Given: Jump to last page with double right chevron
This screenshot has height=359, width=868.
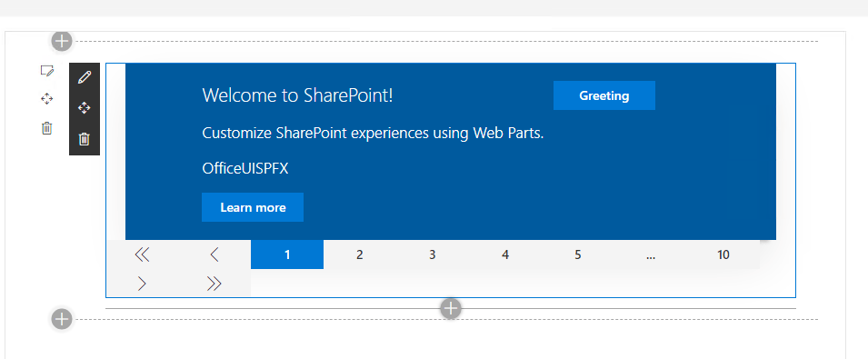Looking at the screenshot, I should tap(215, 284).
